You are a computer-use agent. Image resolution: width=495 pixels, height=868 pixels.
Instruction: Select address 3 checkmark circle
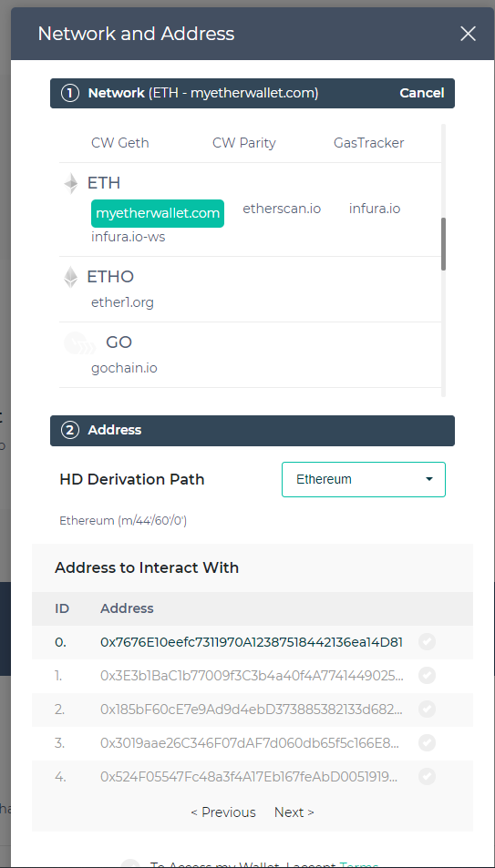(x=427, y=742)
